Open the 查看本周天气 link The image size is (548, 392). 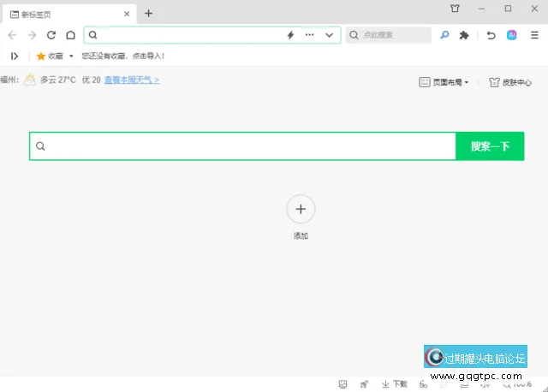[x=132, y=80]
